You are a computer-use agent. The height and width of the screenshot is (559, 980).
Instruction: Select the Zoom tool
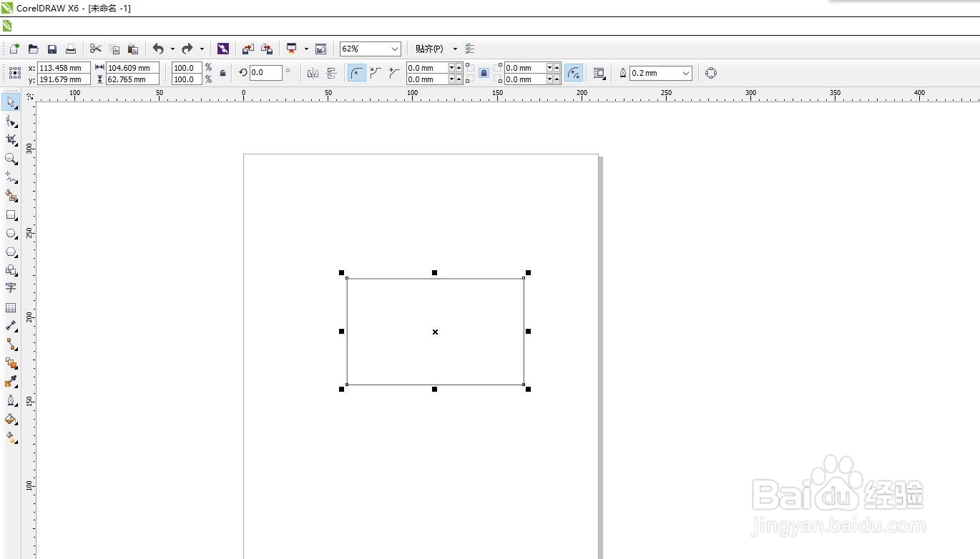[11, 159]
